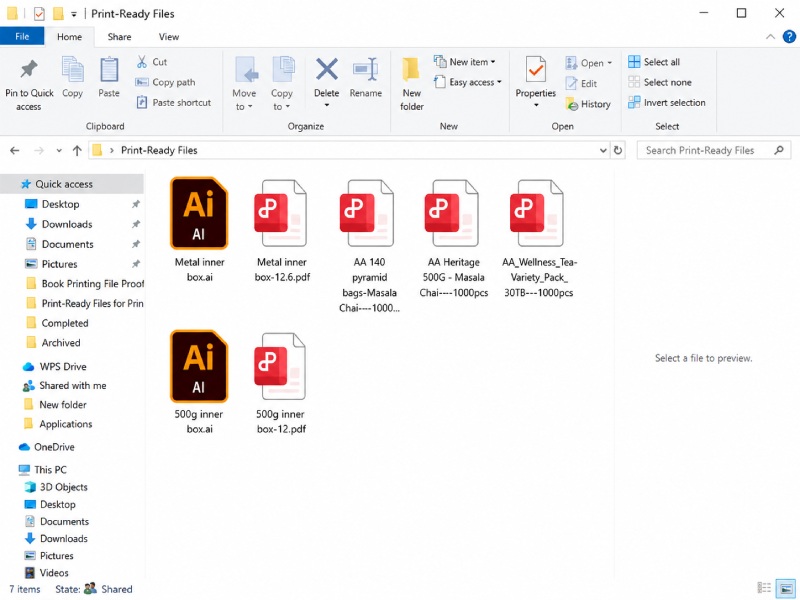Switch to the View ribbon tab
The image size is (800, 600).
tap(169, 37)
